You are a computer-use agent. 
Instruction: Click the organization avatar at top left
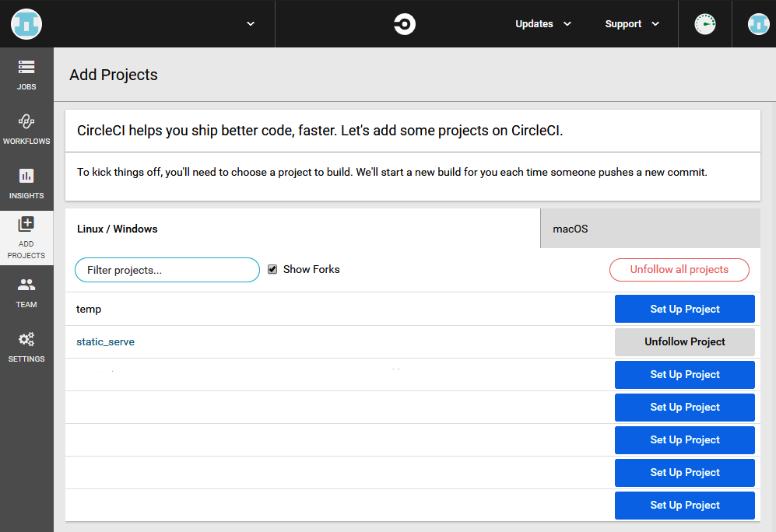26,24
